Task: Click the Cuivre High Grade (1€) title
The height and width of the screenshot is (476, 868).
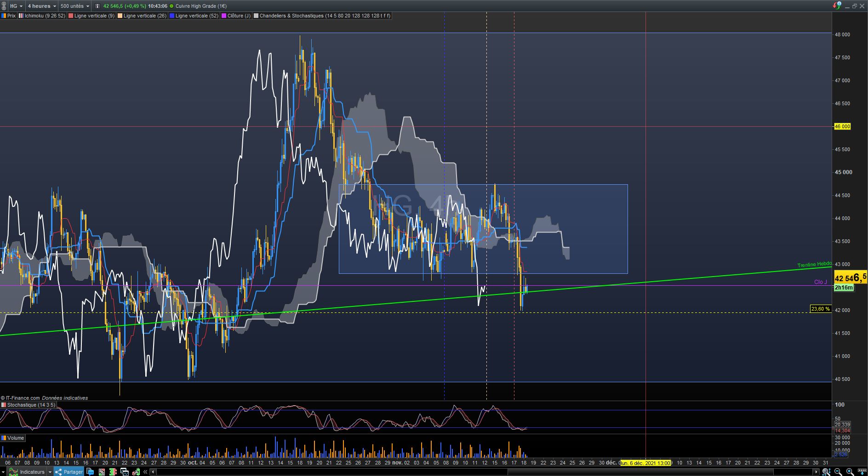Action: tap(201, 6)
